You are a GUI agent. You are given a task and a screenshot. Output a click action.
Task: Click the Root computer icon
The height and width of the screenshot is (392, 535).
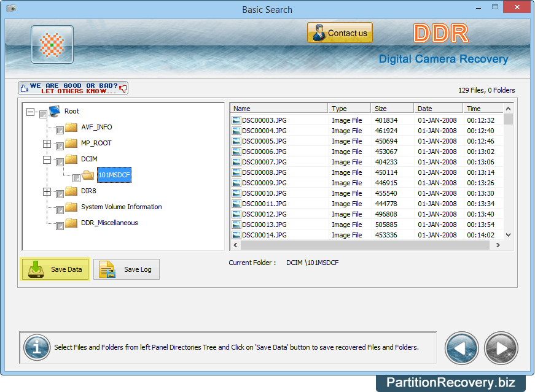click(55, 111)
